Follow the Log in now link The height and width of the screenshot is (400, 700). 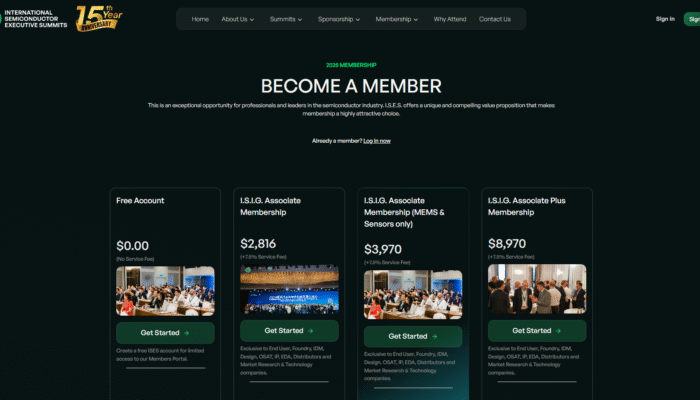point(377,141)
